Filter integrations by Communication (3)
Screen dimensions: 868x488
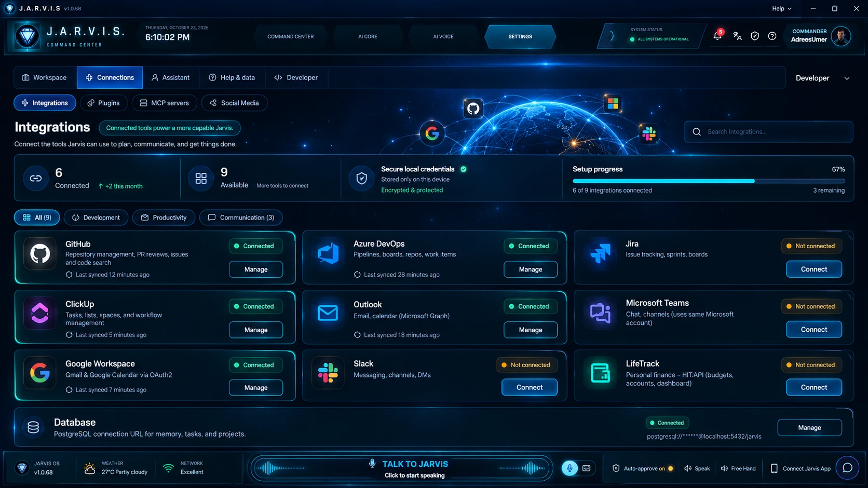point(241,218)
